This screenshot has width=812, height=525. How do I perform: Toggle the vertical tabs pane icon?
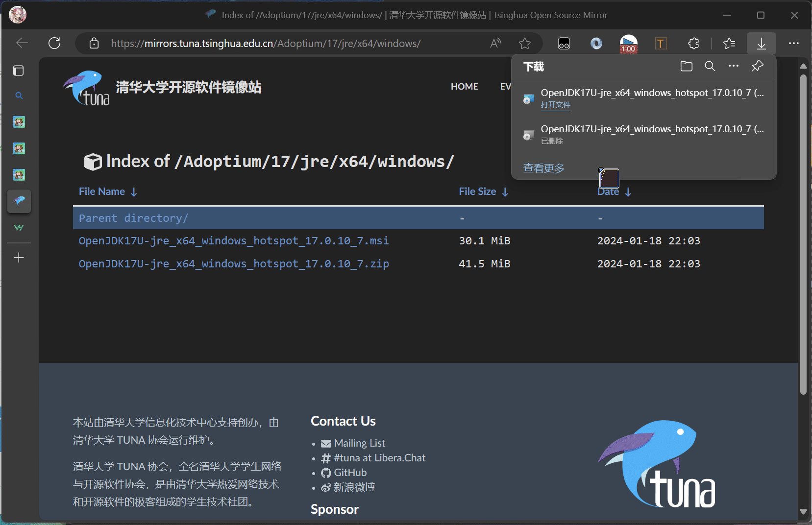19,71
